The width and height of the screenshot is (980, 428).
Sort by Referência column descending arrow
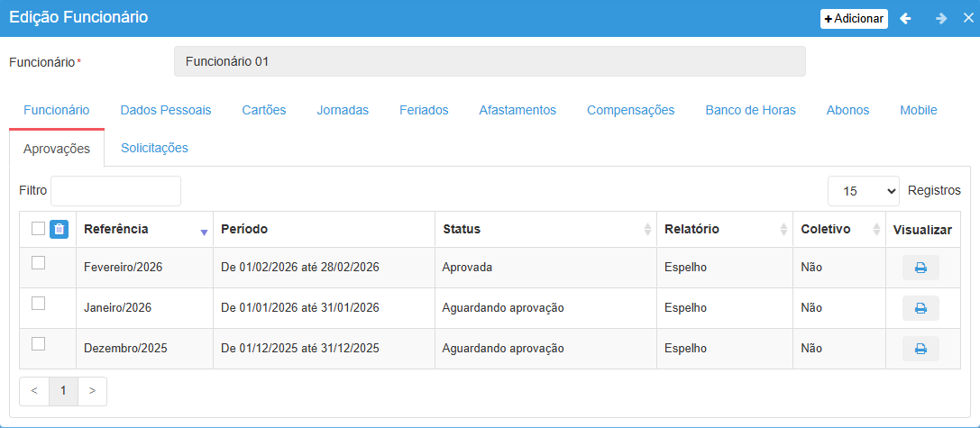[204, 232]
